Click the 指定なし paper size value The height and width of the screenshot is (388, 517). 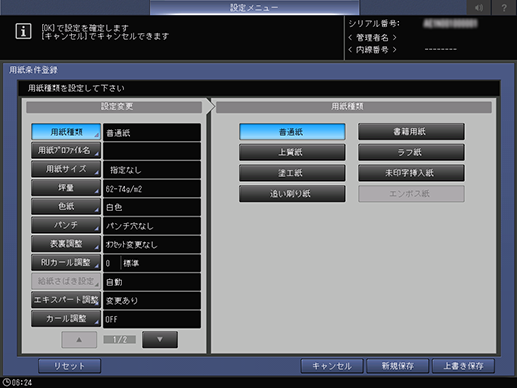pos(152,170)
